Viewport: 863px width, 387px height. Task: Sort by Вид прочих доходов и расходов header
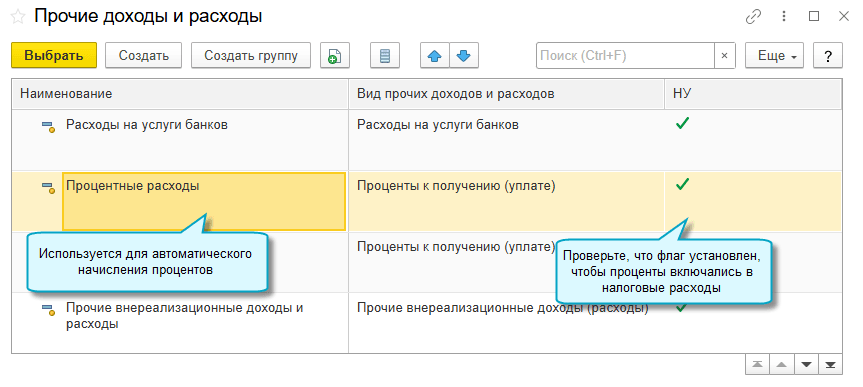(x=506, y=94)
